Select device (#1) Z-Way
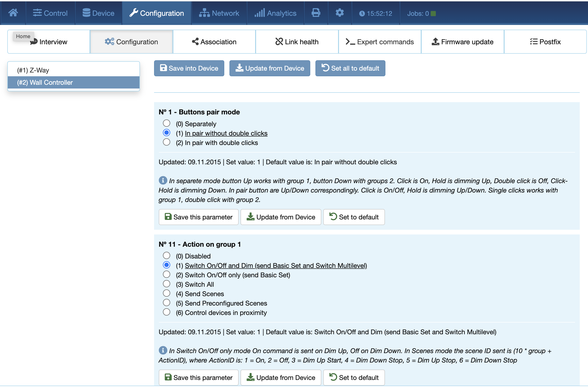This screenshot has width=588, height=387. [x=74, y=70]
